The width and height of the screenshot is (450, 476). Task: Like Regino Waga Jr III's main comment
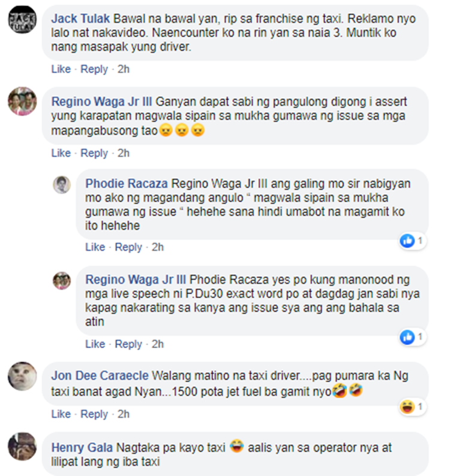61,153
